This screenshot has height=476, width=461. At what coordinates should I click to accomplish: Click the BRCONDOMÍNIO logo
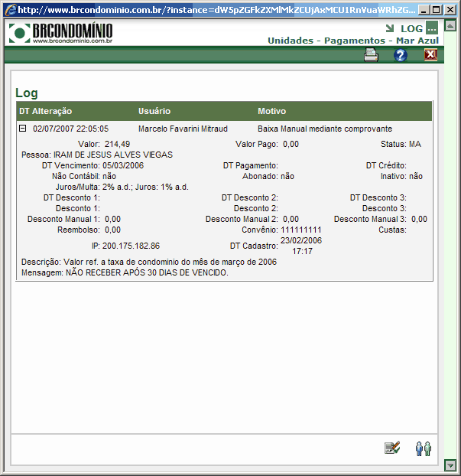(60, 32)
